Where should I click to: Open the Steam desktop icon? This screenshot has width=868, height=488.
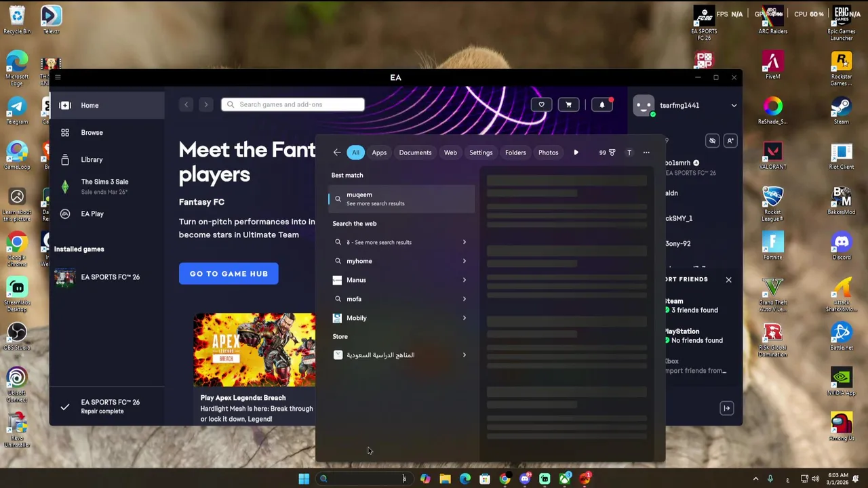tap(841, 110)
